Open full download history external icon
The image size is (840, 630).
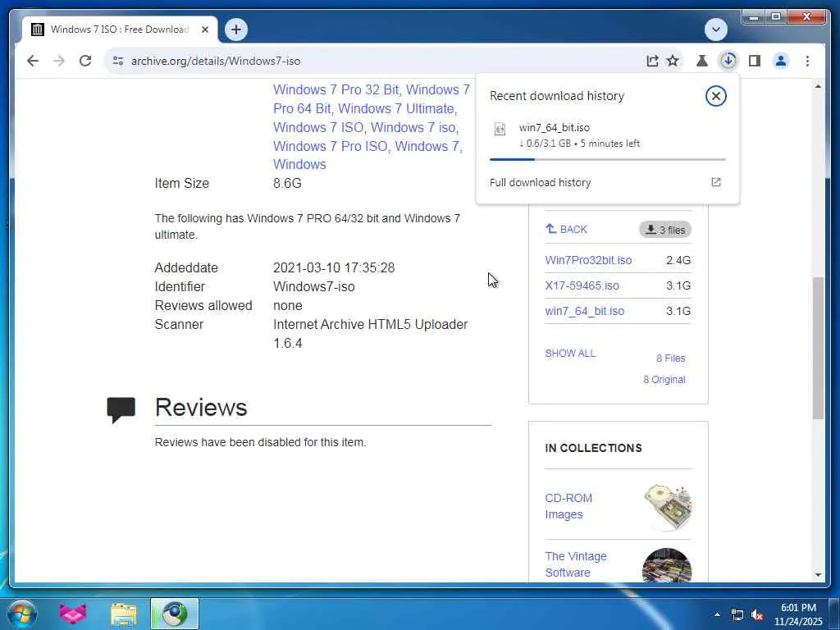click(x=715, y=182)
